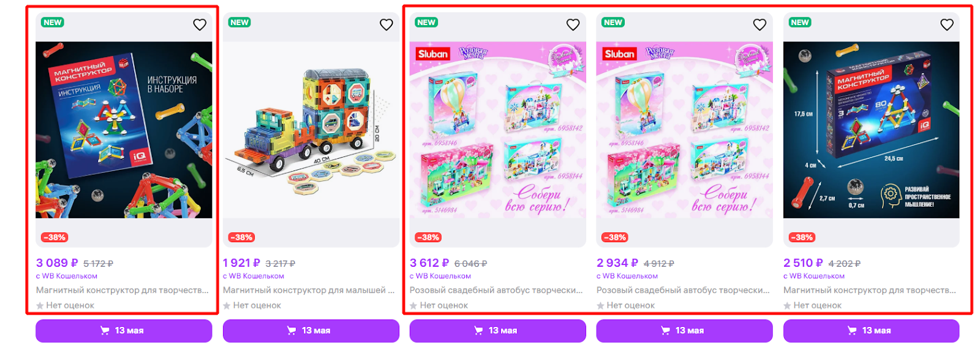
Task: Click 'Нет оценок' under first product
Action: click(x=70, y=305)
